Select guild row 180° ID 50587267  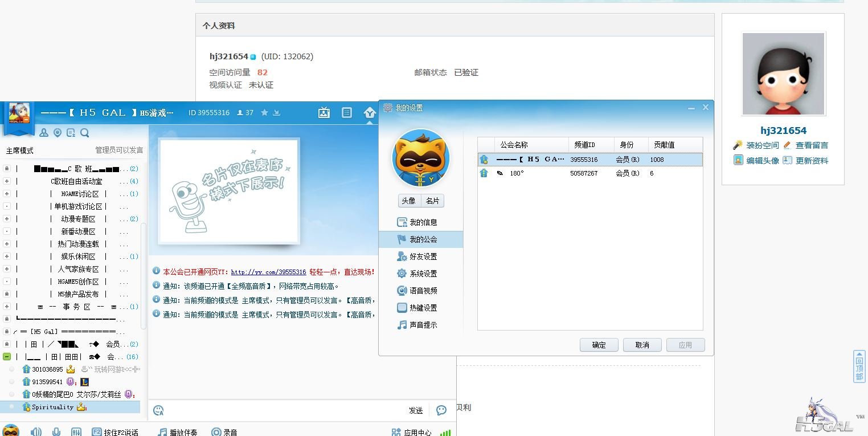coord(590,173)
